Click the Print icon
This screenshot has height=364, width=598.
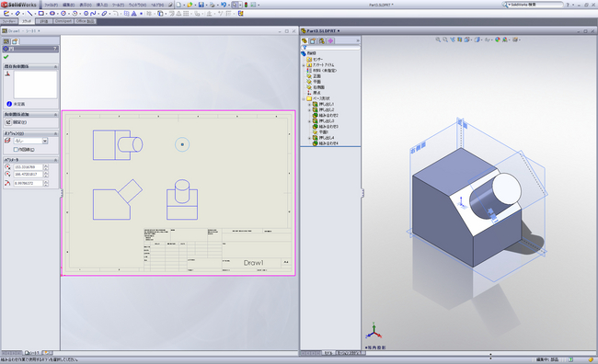[x=212, y=5]
